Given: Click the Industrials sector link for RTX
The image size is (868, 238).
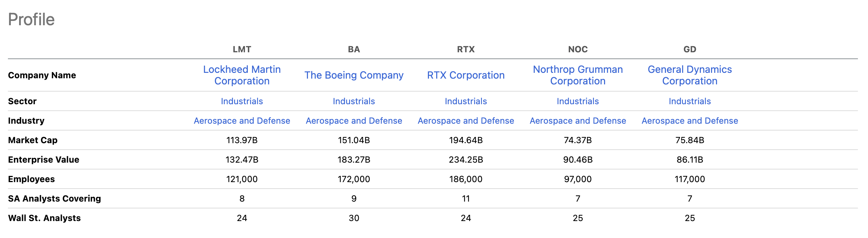Looking at the screenshot, I should click(x=466, y=101).
